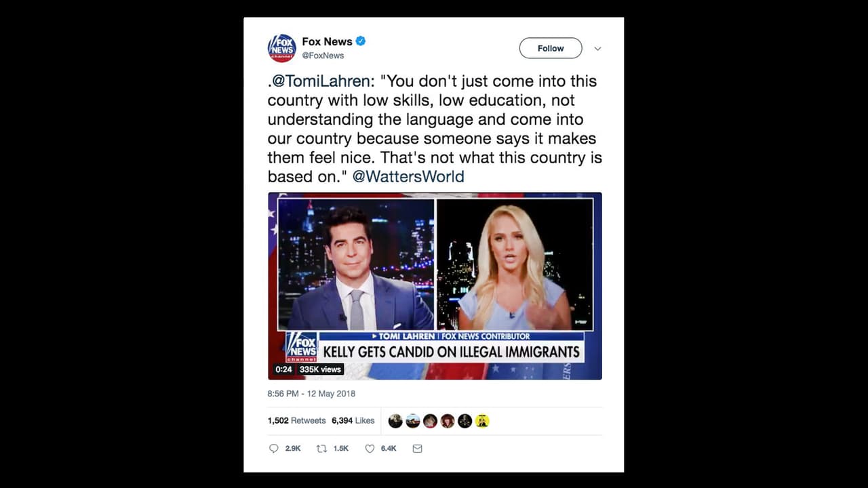Click the Fox News account name
The width and height of the screenshot is (868, 488).
click(327, 41)
